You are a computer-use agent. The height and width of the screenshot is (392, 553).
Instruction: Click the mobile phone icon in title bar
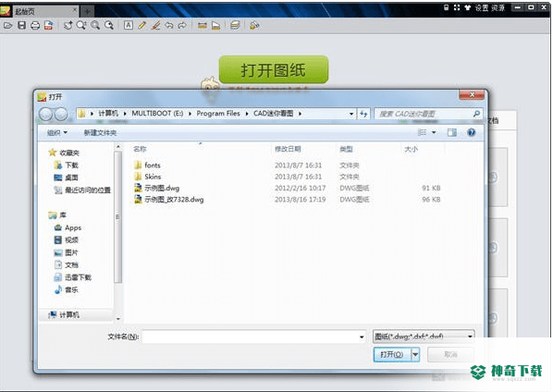click(x=446, y=7)
